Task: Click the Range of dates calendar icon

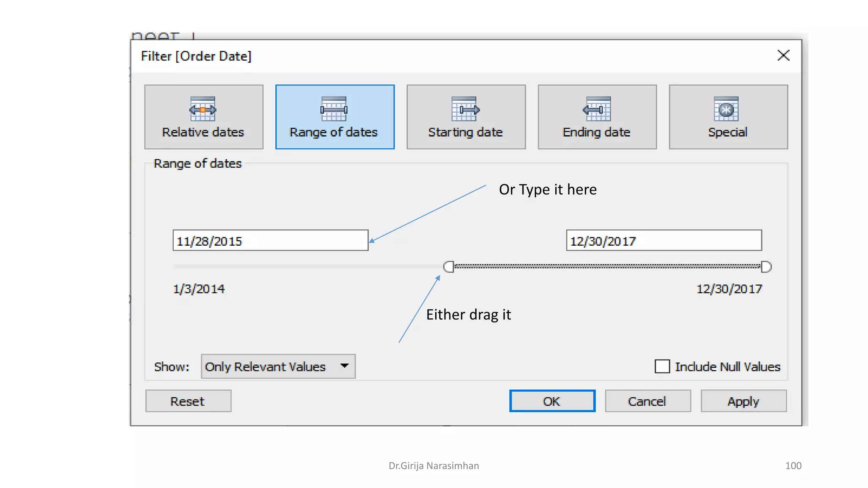Action: (x=334, y=109)
